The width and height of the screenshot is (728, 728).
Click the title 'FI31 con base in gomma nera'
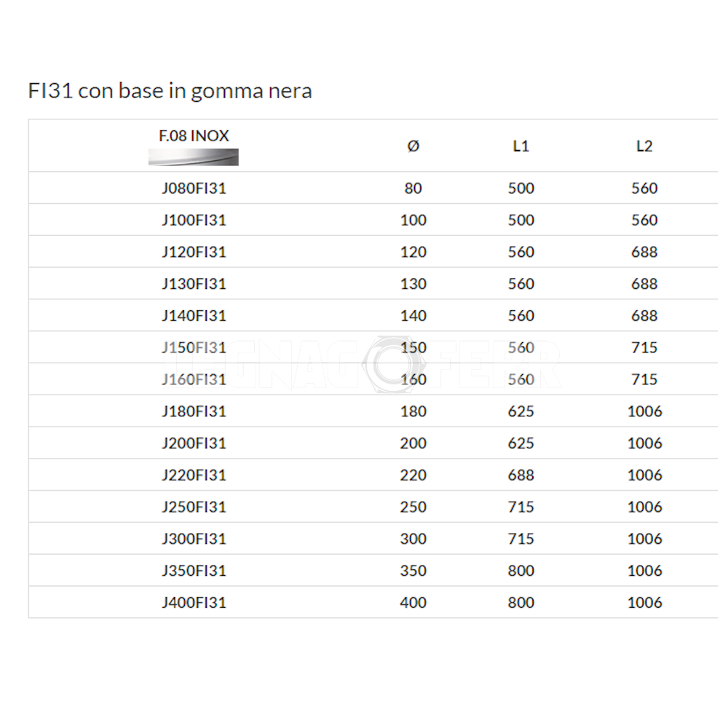(170, 91)
